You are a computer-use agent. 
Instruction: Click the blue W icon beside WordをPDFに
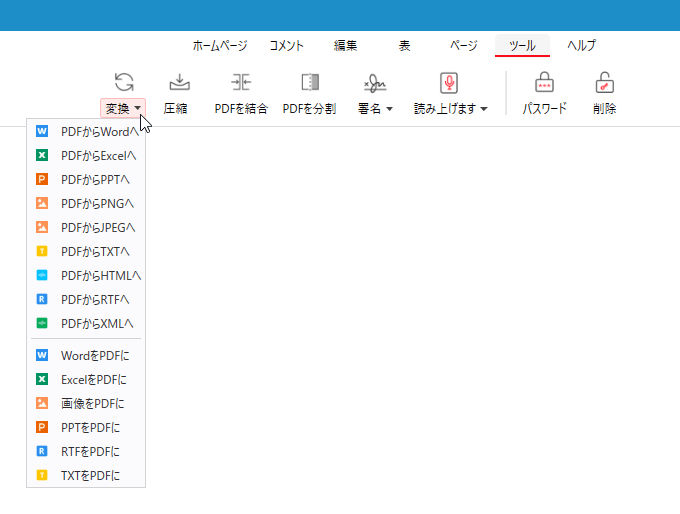(42, 355)
